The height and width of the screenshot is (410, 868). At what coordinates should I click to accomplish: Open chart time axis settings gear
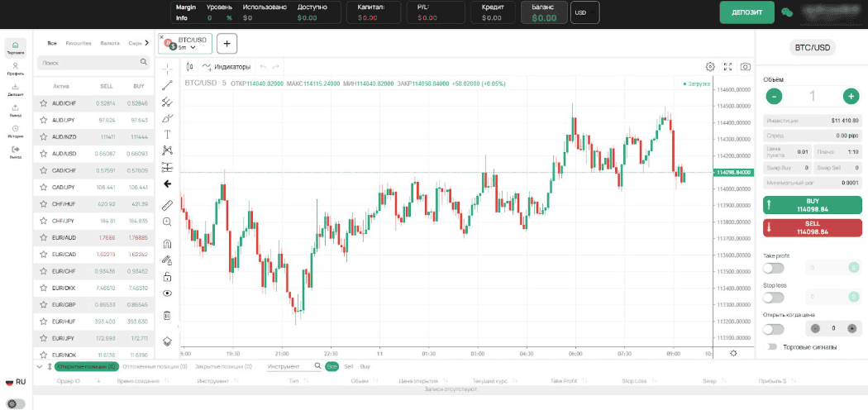coord(733,353)
